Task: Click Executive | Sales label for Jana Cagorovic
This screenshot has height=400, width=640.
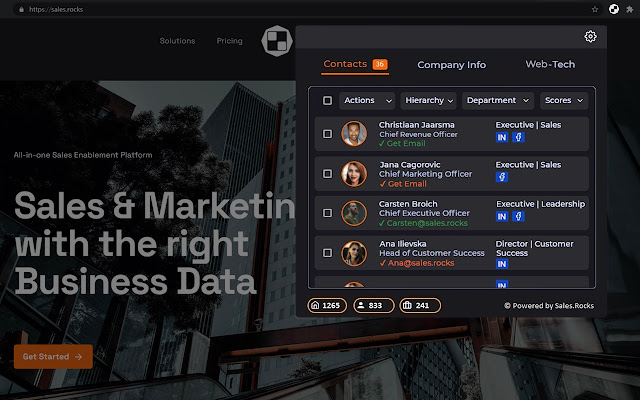Action: pyautogui.click(x=528, y=164)
